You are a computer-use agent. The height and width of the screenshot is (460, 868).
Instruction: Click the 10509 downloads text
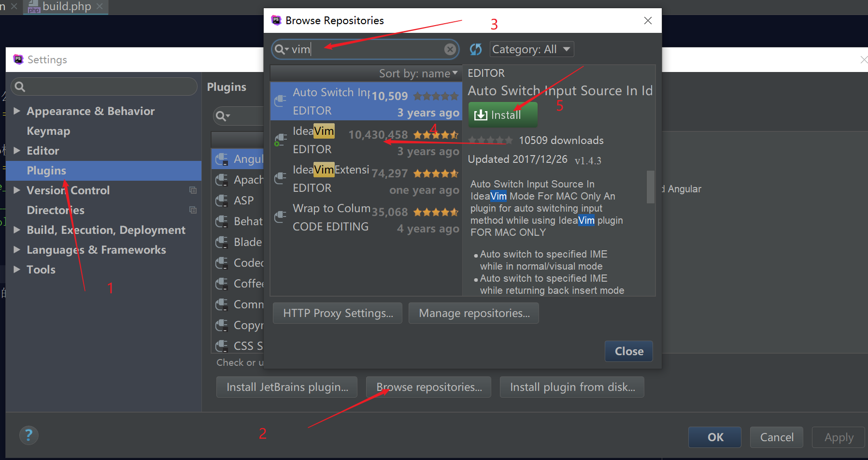[561, 141]
